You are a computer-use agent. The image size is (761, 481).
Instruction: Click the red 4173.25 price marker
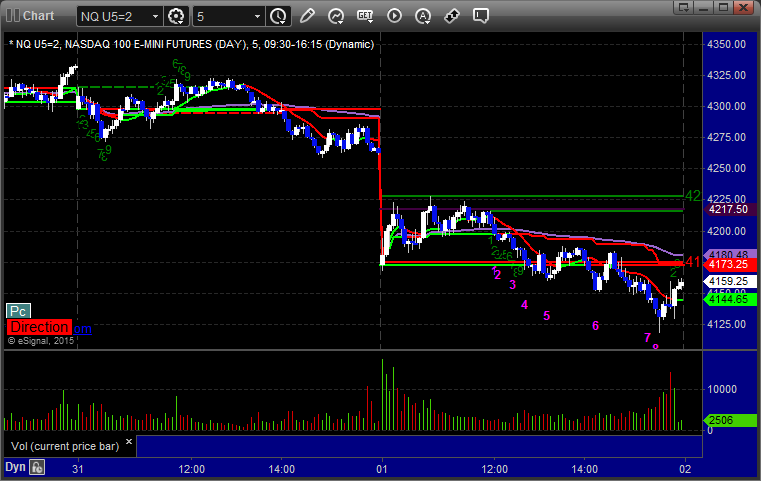[728, 265]
